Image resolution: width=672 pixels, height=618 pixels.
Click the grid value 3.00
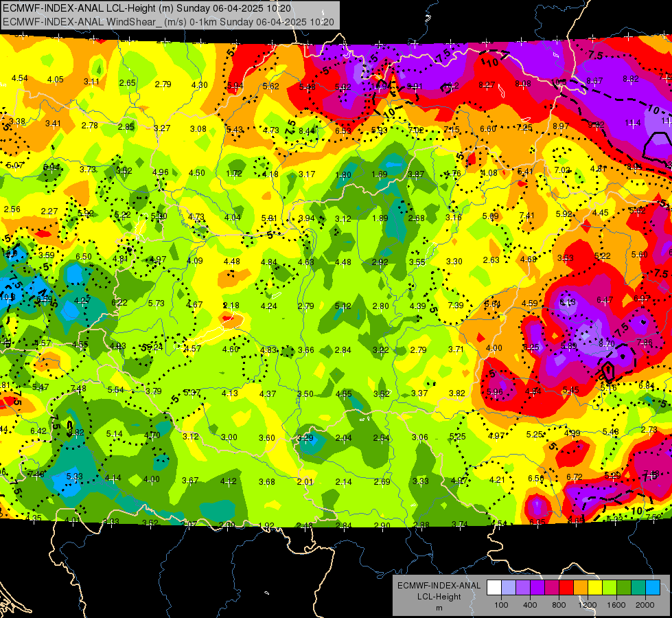229,437
